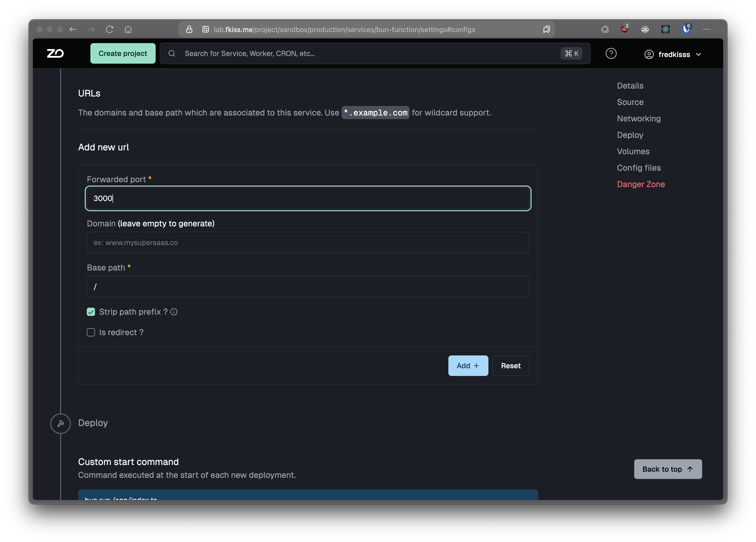Open uBlock extension with badge 2
Screen dimensions: 756x542
coord(625,29)
